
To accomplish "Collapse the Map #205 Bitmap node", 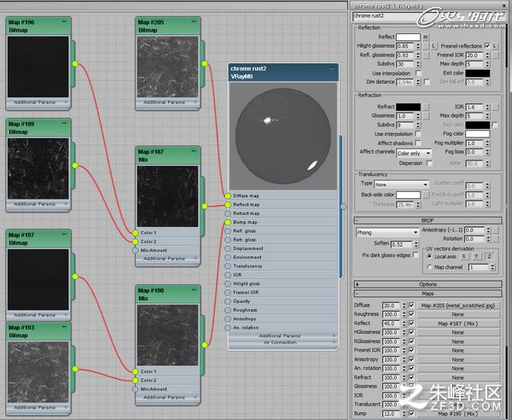I will click(194, 22).
